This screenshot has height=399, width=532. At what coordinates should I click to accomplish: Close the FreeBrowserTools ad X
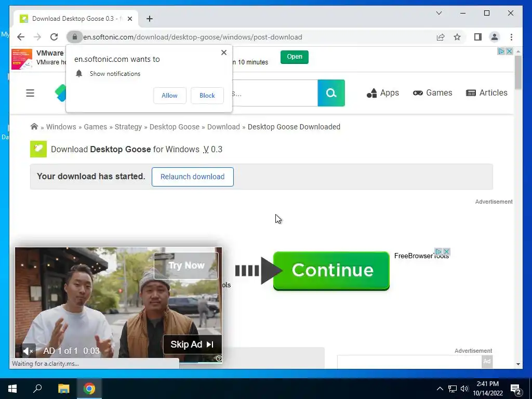446,252
